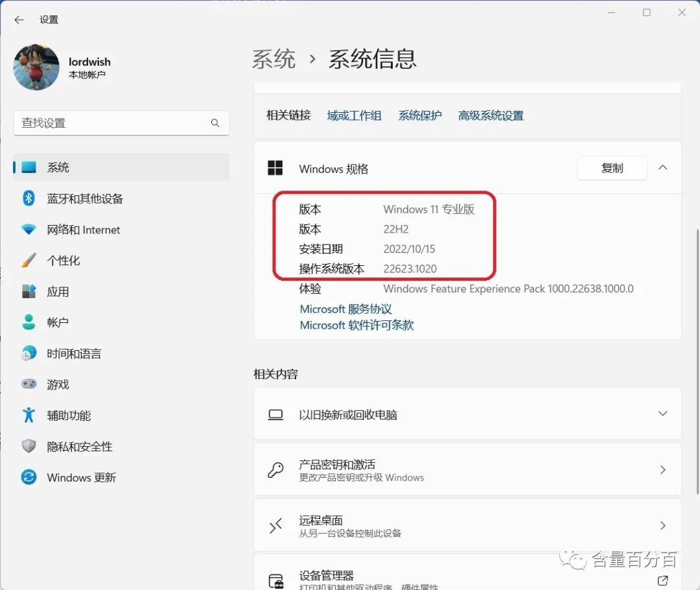This screenshot has height=590, width=700.
Task: Go to 个性化 settings
Action: tap(121, 261)
